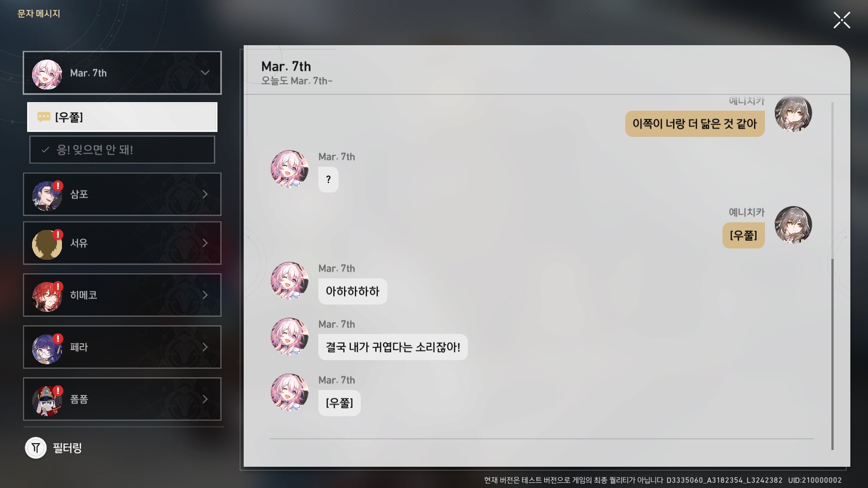Image resolution: width=868 pixels, height=488 pixels.
Task: Select the [우쭐] conversation entry
Action: pyautogui.click(x=122, y=117)
